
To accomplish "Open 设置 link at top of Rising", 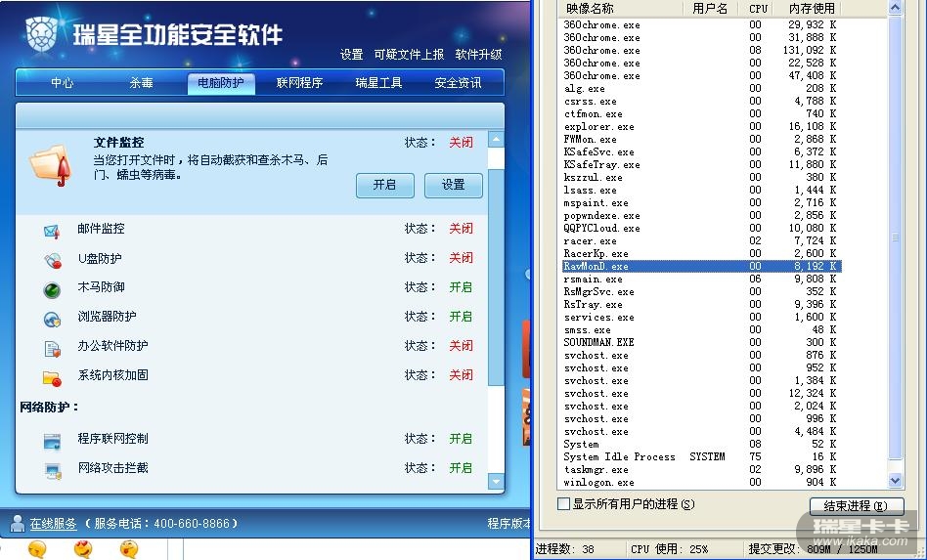I will coord(352,55).
